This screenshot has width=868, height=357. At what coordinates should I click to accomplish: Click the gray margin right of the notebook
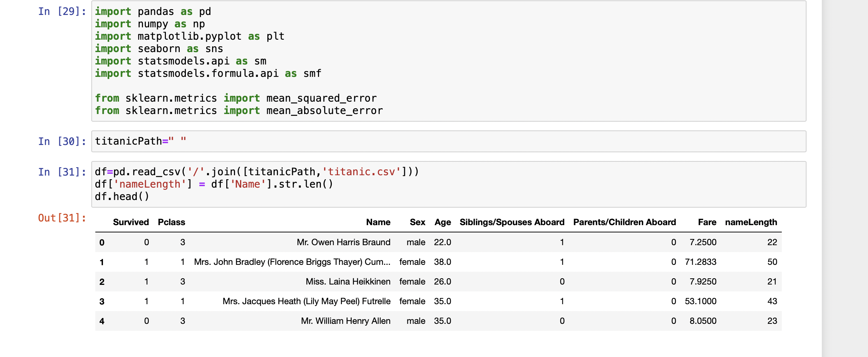(x=845, y=178)
